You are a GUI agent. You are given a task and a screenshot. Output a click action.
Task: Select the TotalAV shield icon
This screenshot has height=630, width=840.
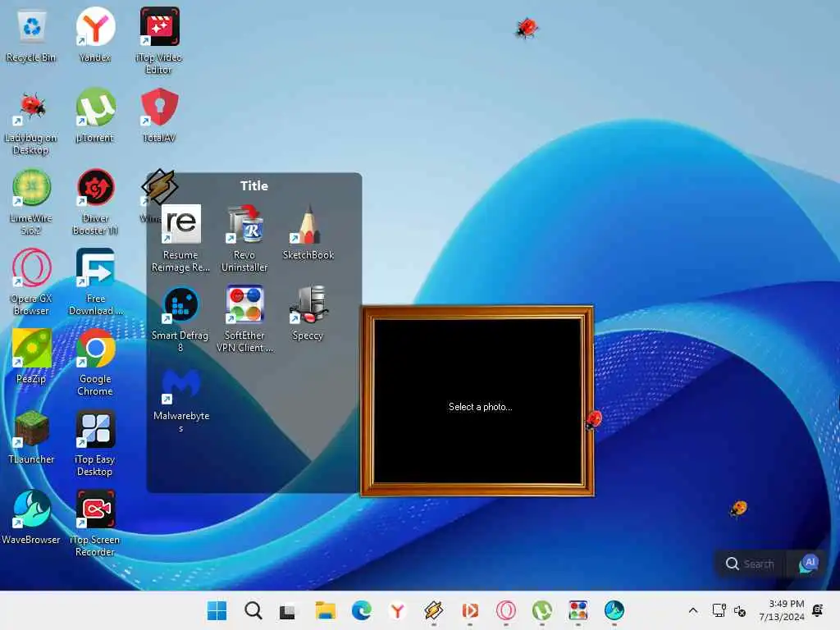(159, 107)
